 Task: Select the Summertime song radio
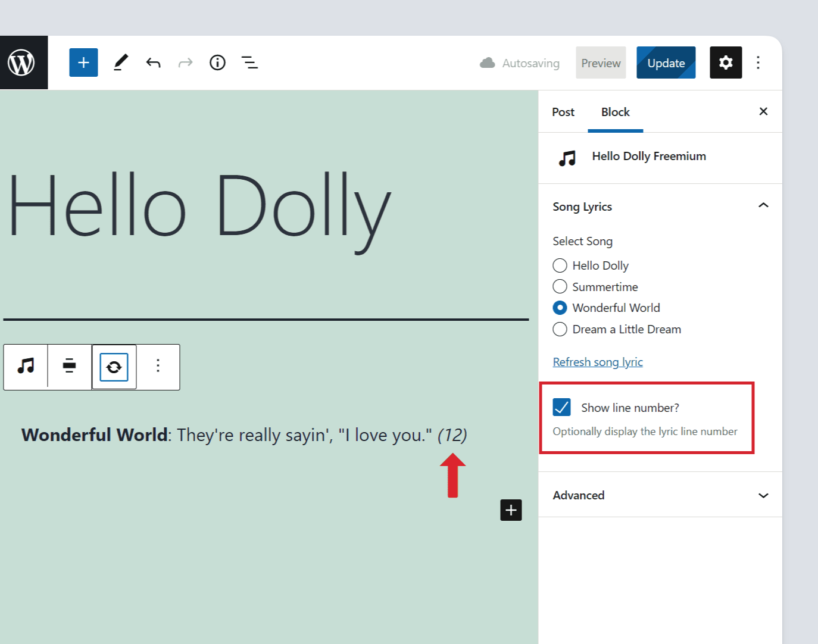[x=560, y=286]
